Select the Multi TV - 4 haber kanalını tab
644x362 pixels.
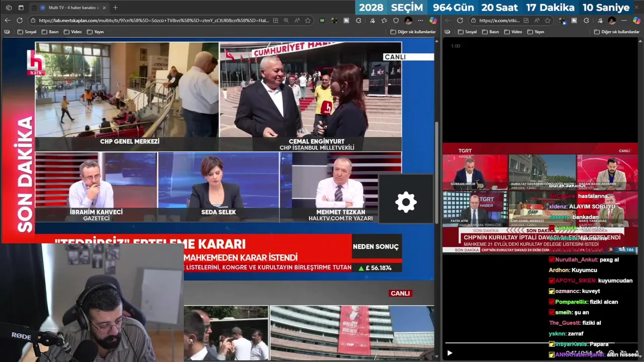coord(68,8)
